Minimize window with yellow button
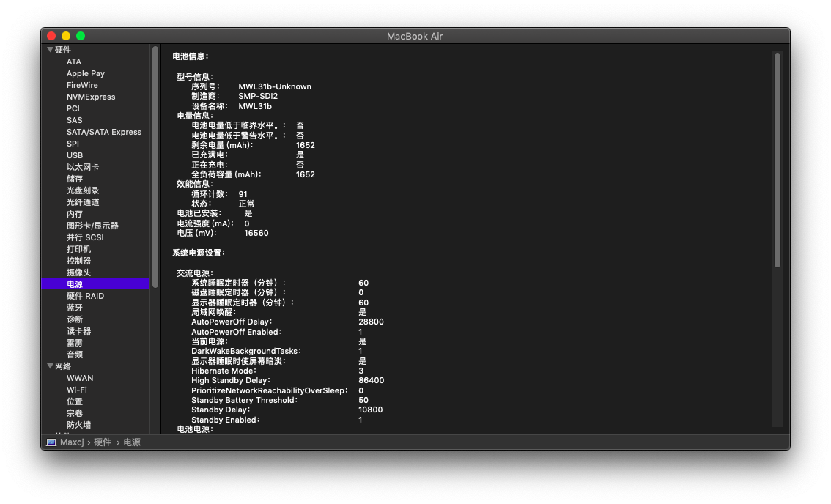Viewport: 831px width, 504px height. (x=66, y=36)
